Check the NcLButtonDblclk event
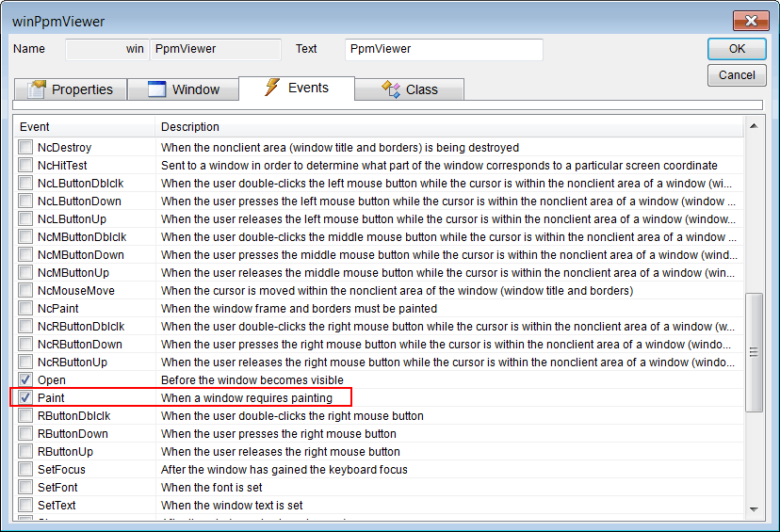The width and height of the screenshot is (780, 532). 25,183
